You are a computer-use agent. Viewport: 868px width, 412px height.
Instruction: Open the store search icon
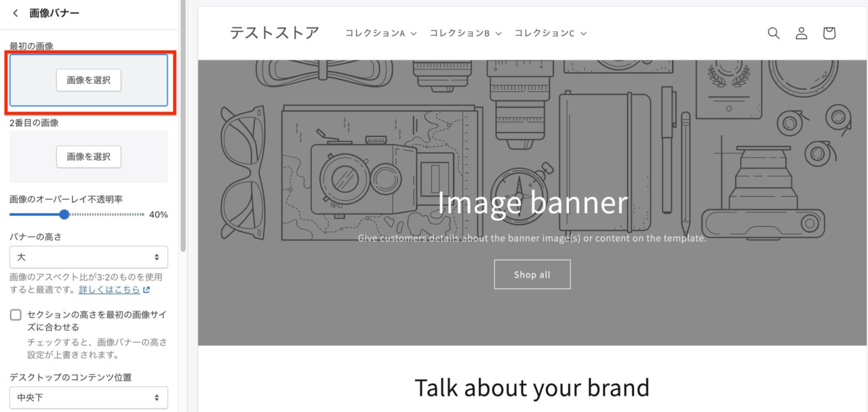click(x=773, y=33)
